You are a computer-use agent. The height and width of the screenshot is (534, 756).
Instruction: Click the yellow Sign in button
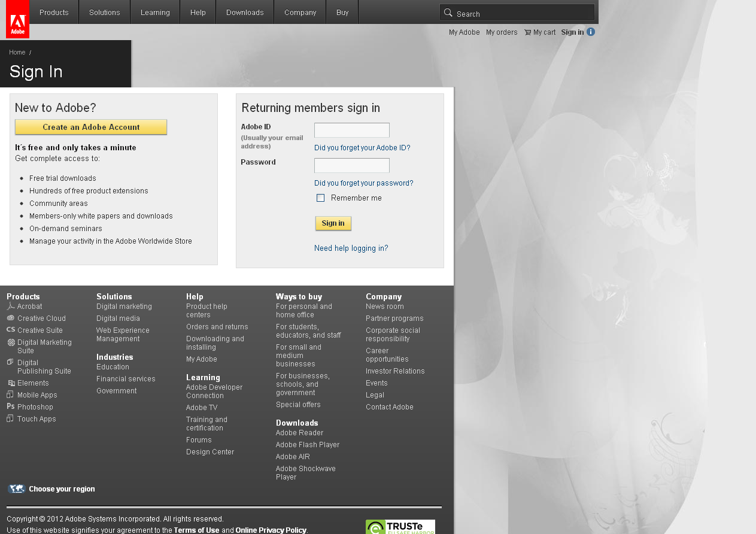[x=333, y=223]
